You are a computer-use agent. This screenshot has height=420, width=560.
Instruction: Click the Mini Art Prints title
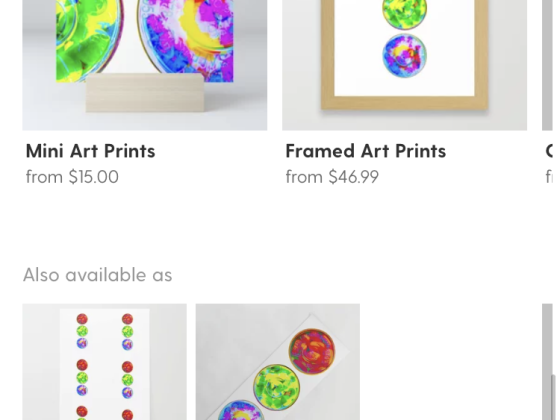click(x=91, y=151)
